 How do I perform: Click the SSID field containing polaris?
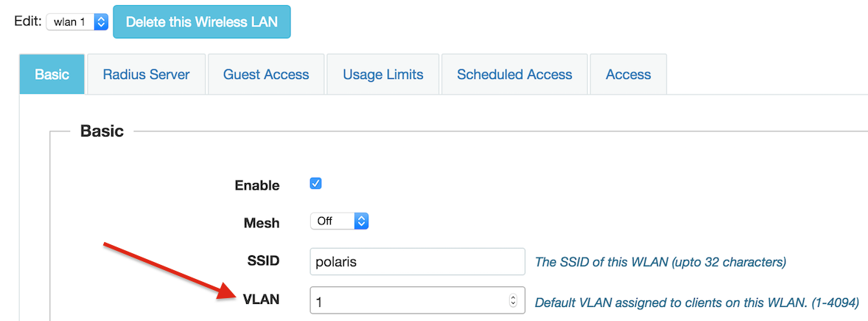click(x=417, y=262)
